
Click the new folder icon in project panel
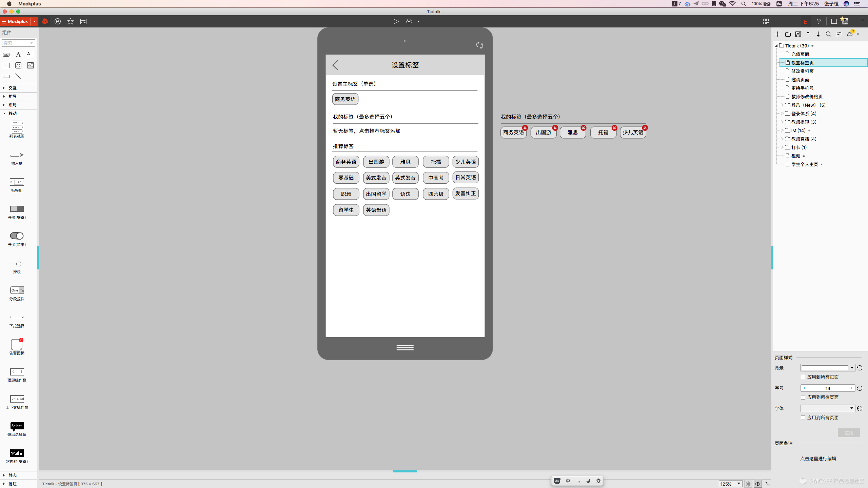pos(788,34)
